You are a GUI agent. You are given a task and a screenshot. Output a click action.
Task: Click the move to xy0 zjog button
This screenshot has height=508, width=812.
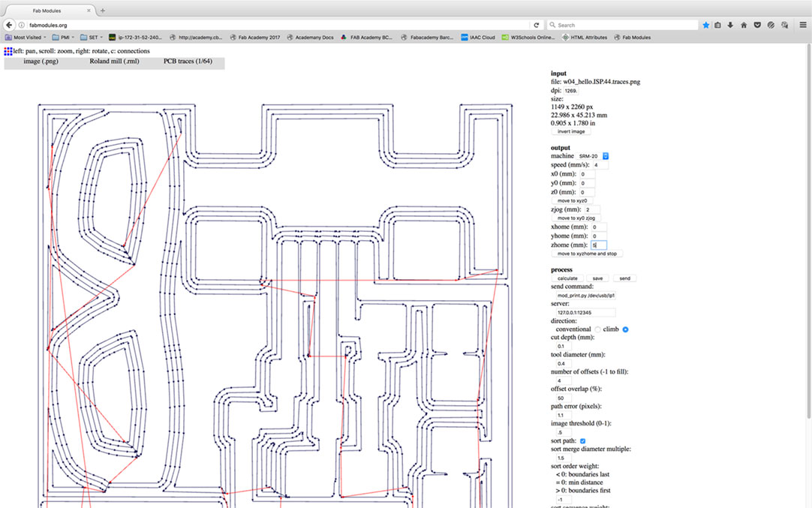tap(576, 218)
